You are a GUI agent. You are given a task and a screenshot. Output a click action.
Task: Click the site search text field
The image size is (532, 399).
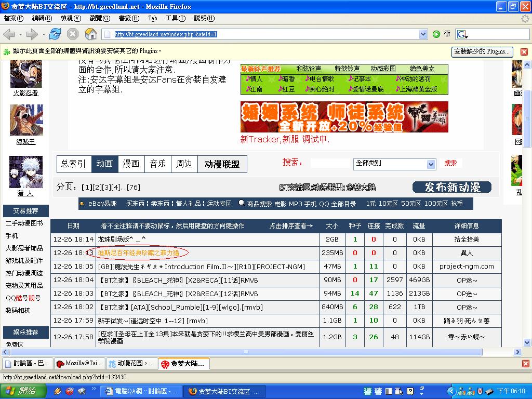coord(329,163)
